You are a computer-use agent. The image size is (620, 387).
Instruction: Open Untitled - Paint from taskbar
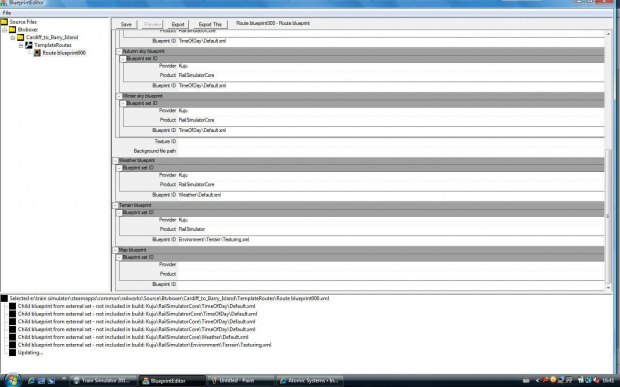click(240, 381)
